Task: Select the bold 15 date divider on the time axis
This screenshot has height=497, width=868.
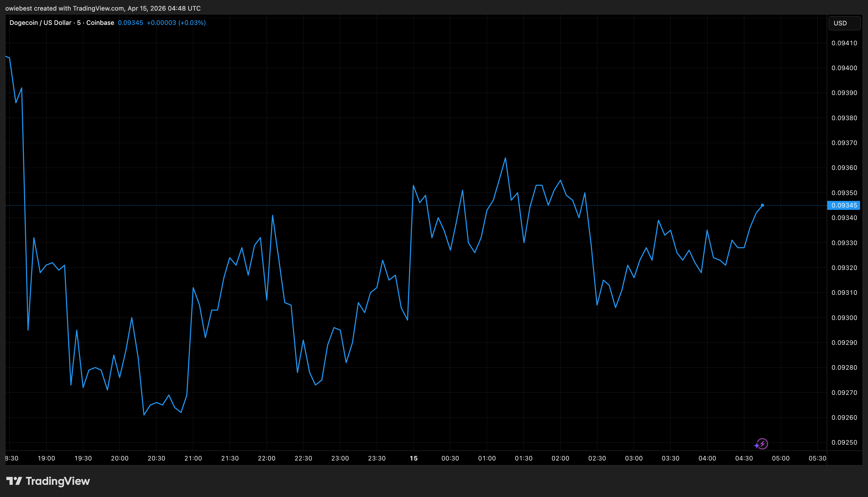Action: coord(414,458)
